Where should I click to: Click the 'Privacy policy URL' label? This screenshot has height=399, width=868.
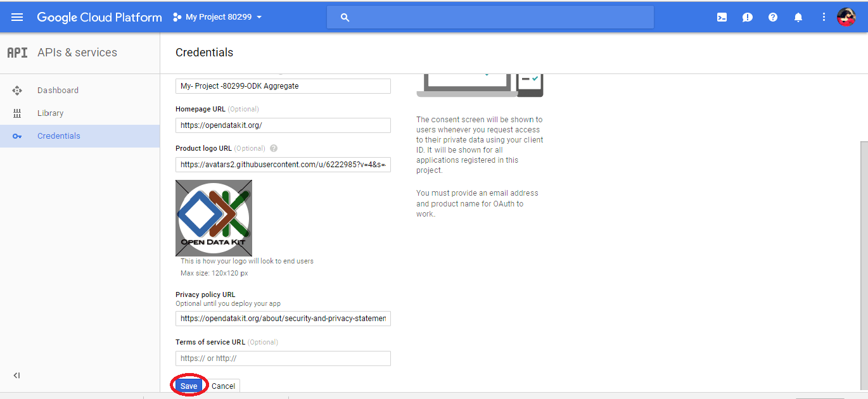pos(205,294)
